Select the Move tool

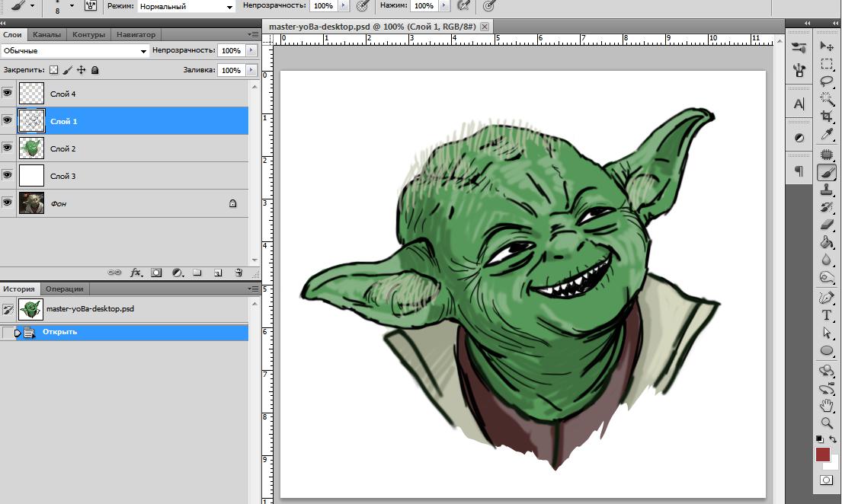pyautogui.click(x=827, y=46)
